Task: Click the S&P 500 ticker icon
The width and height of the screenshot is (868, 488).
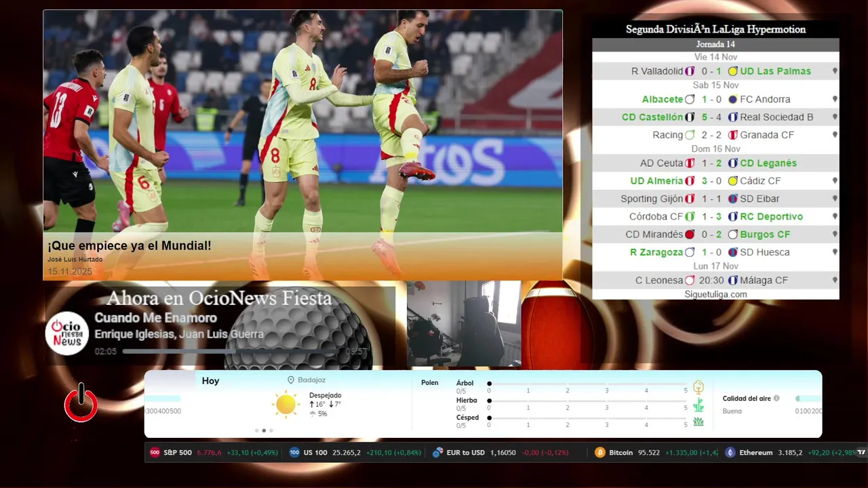Action: pyautogui.click(x=155, y=453)
